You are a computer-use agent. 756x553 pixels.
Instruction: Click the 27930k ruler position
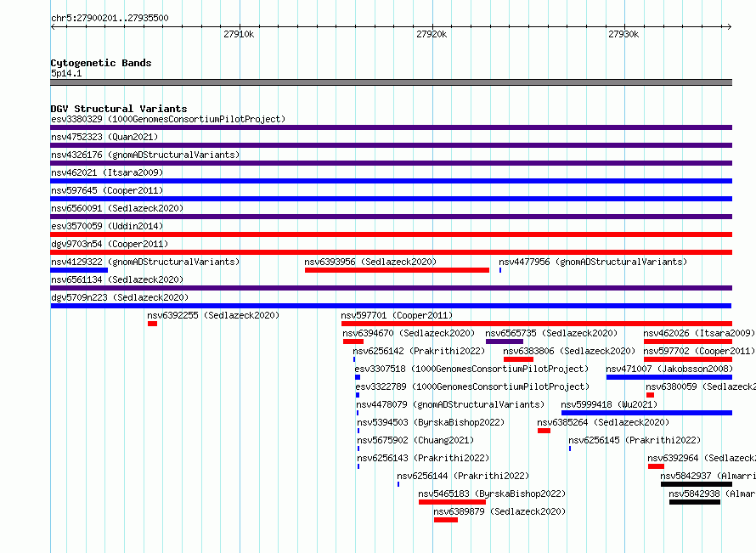[623, 34]
